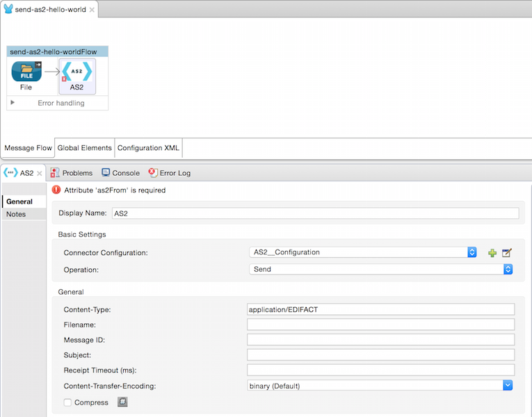Expand the Error handling section
The height and width of the screenshot is (417, 532).
coord(13,102)
